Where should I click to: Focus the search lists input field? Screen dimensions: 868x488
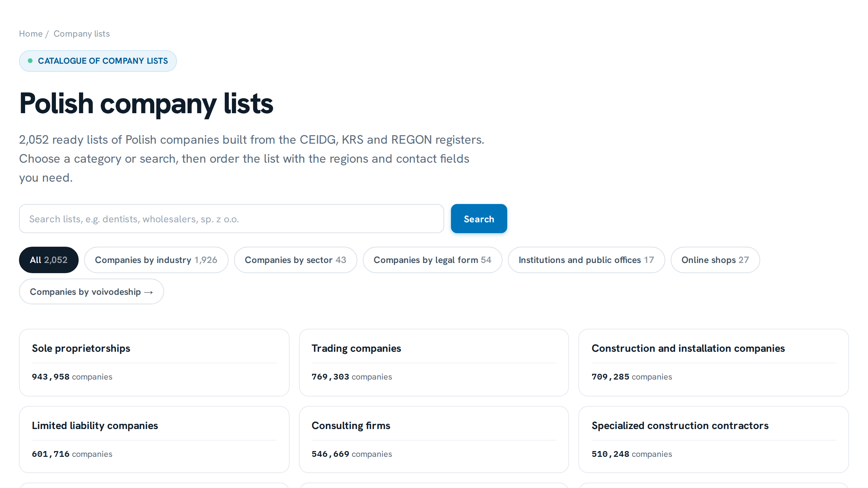pyautogui.click(x=232, y=219)
